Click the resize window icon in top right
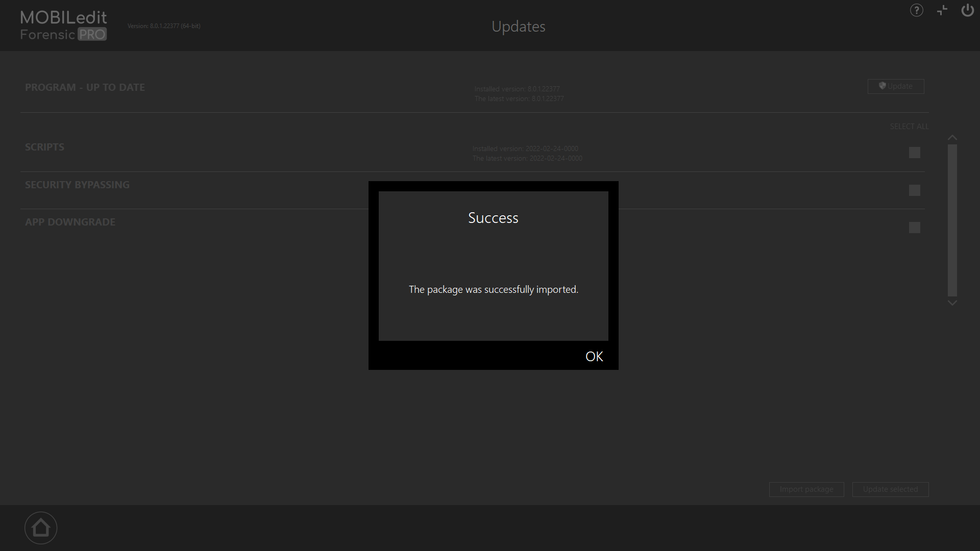This screenshot has height=551, width=980. coord(942,10)
